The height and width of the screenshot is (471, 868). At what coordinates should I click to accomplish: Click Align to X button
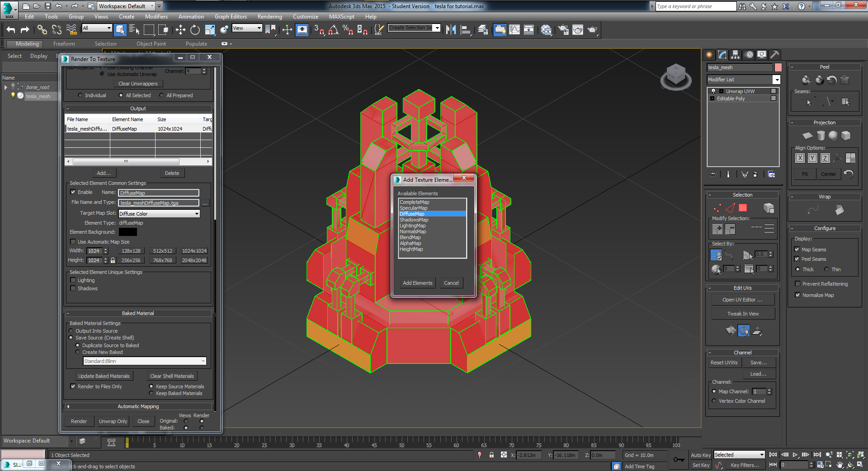click(800, 158)
